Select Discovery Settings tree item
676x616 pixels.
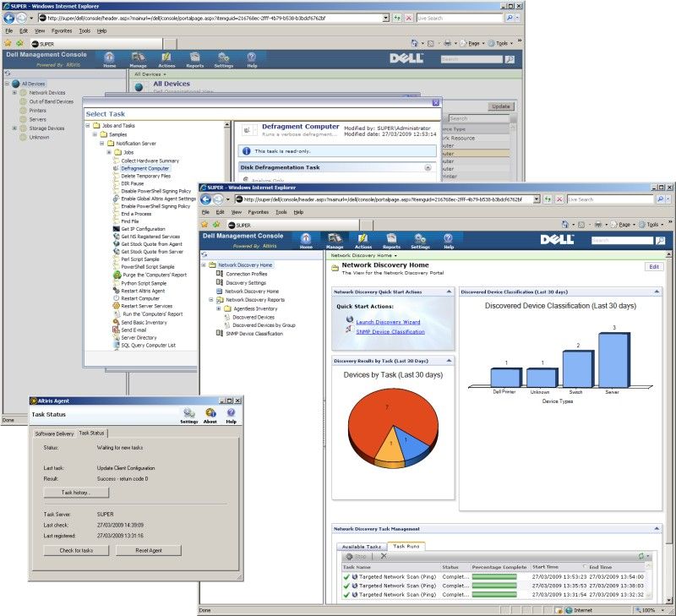246,283
